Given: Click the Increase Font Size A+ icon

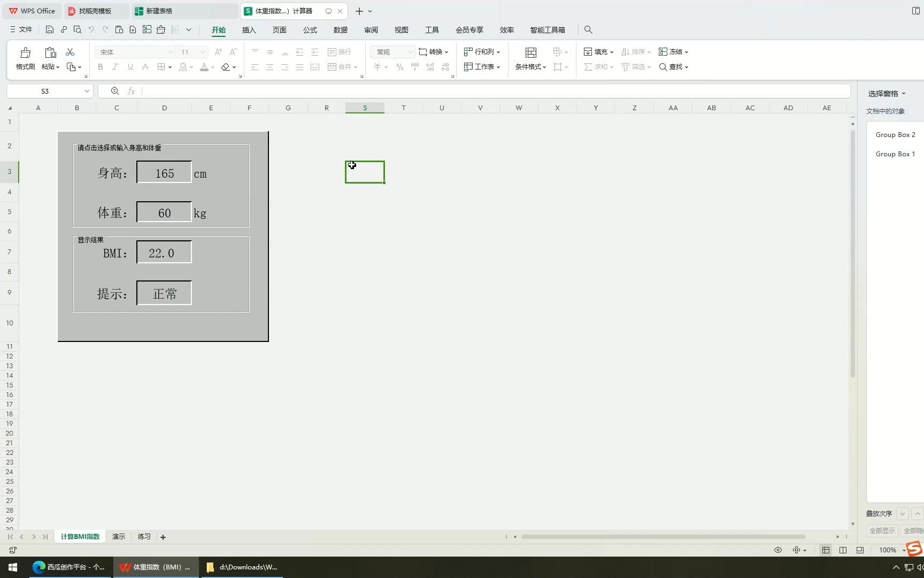Looking at the screenshot, I should point(218,52).
